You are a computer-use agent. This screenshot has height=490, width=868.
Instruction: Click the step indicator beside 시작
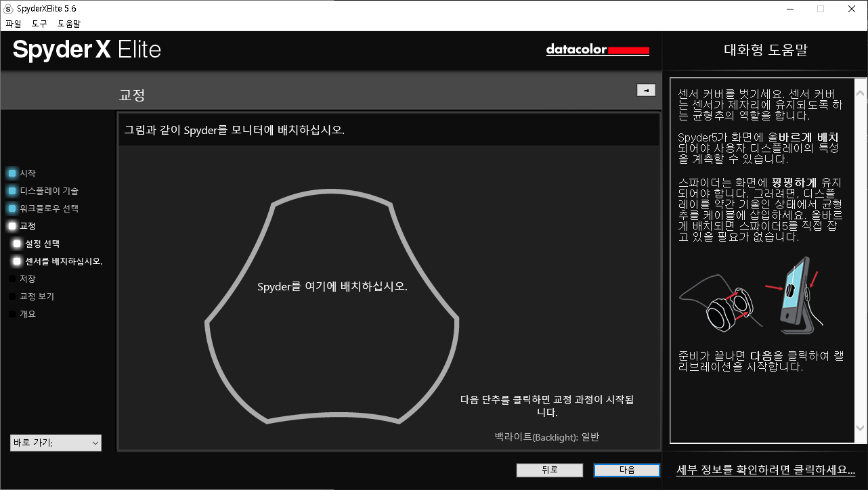pyautogui.click(x=12, y=173)
